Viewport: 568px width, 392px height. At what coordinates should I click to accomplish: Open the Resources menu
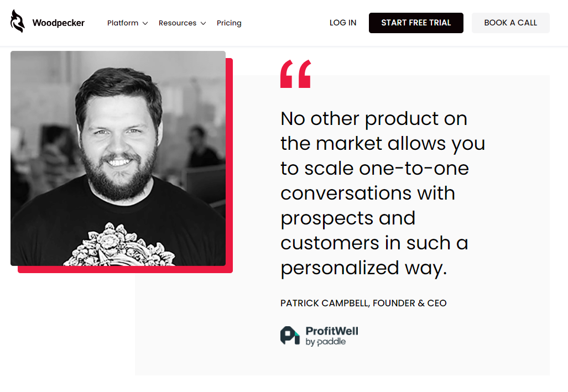[x=177, y=23]
